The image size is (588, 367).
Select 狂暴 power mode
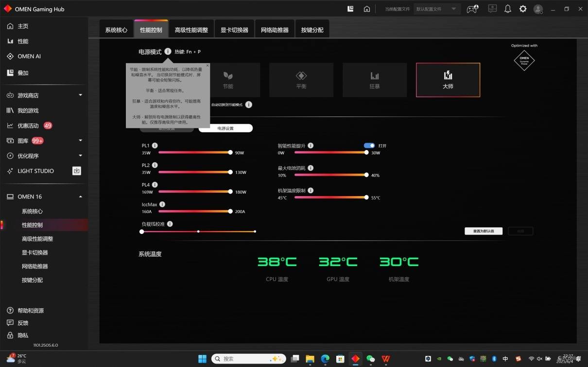(x=375, y=80)
